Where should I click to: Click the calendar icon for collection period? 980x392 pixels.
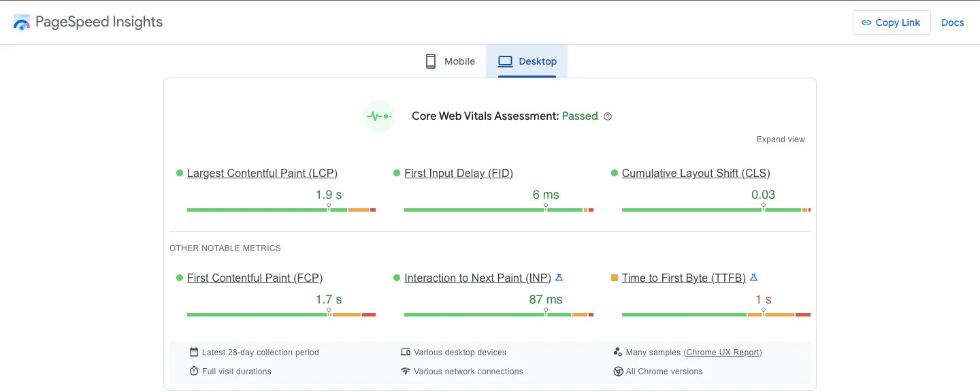[x=194, y=353]
